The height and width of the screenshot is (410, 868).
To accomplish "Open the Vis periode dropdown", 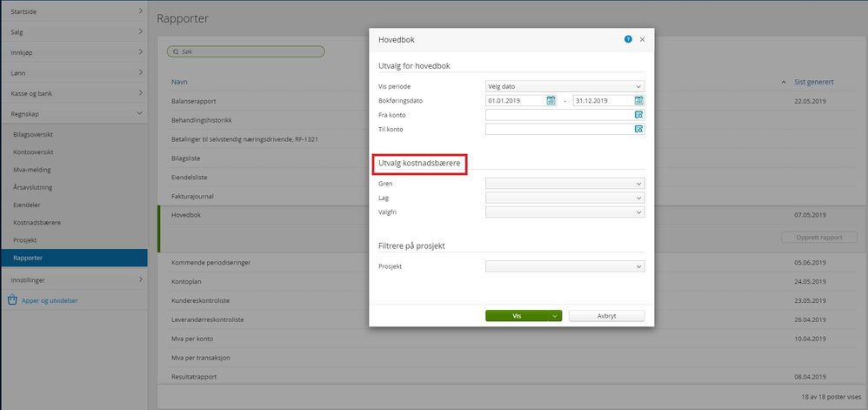I will coord(565,86).
